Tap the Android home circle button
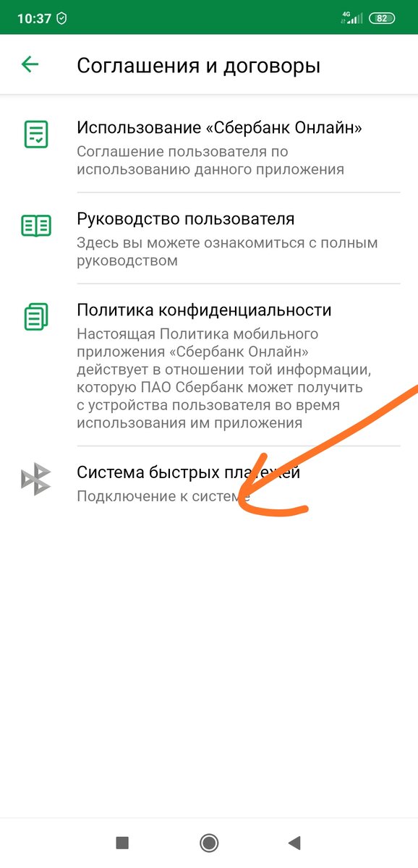 coord(209,842)
